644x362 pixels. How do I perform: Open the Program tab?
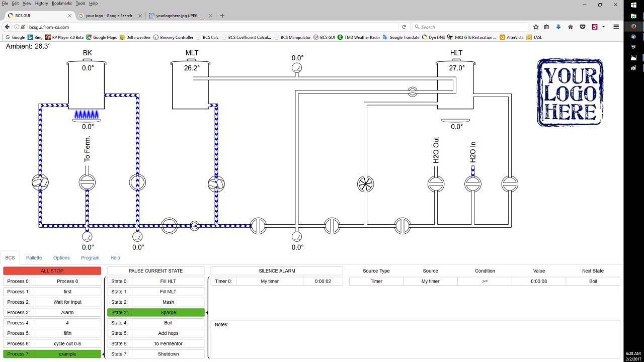point(90,258)
